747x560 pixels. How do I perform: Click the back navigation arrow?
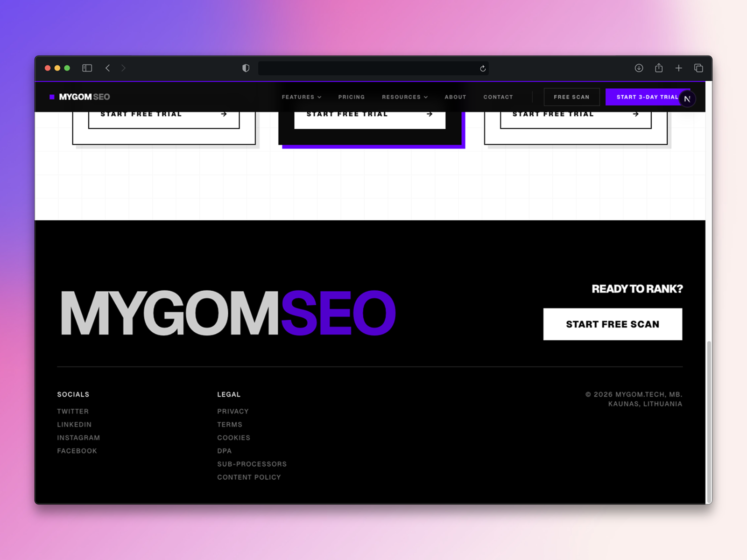108,68
